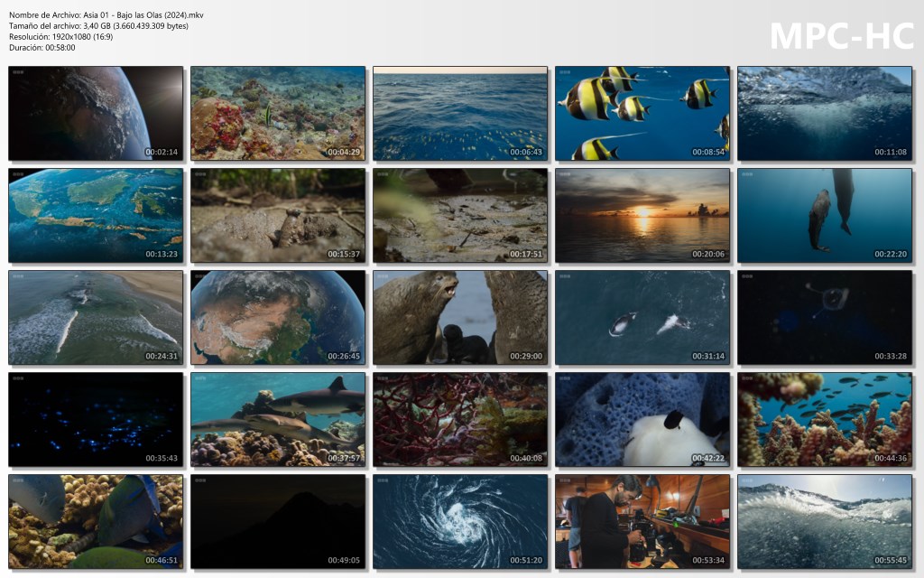Image resolution: width=924 pixels, height=578 pixels.
Task: Open the Indonesia satellite view at 00:13:23
Action: pyautogui.click(x=96, y=215)
